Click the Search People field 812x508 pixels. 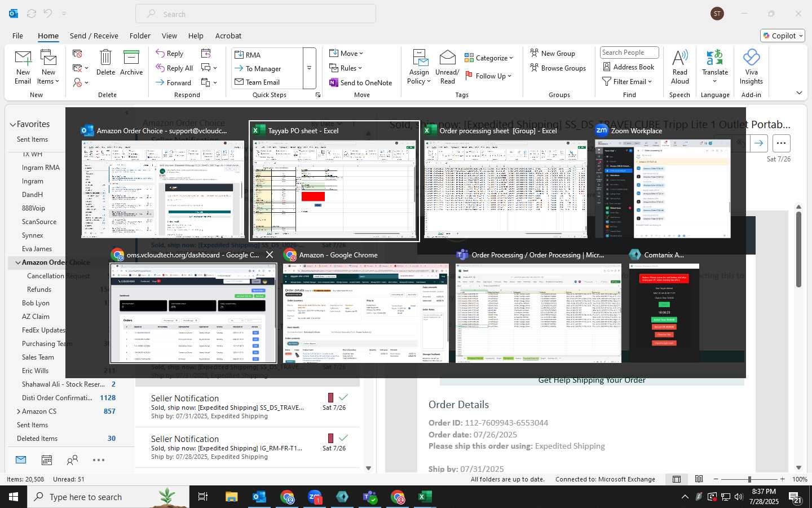pos(629,52)
